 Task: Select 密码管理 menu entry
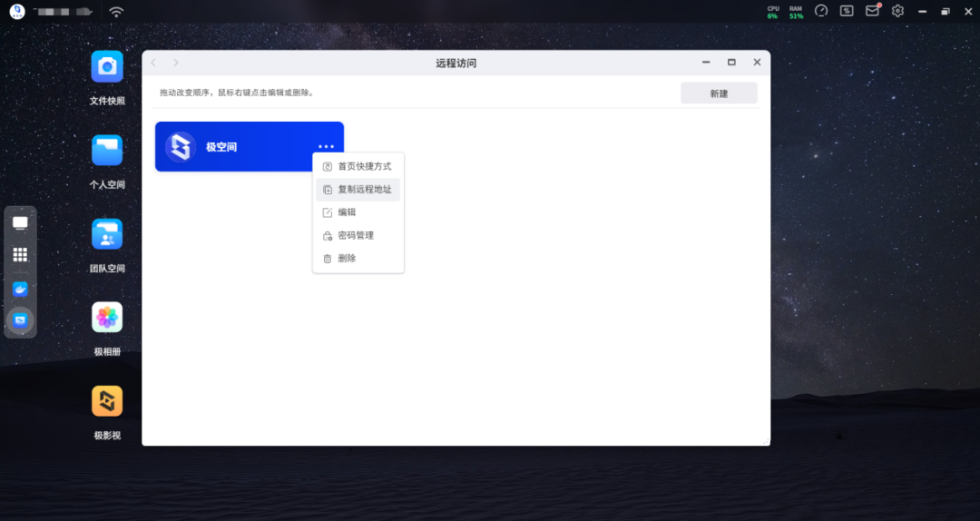[x=358, y=236]
